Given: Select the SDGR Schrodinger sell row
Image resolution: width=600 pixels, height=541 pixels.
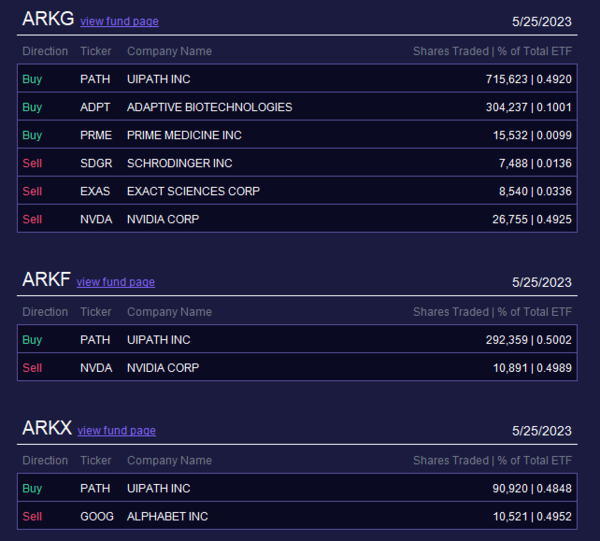Looking at the screenshot, I should [297, 163].
